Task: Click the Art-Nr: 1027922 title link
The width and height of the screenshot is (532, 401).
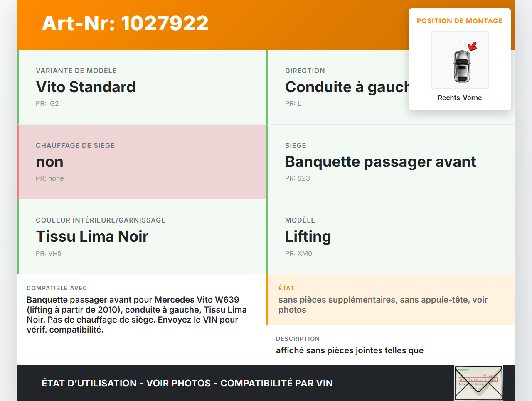Action: (125, 23)
